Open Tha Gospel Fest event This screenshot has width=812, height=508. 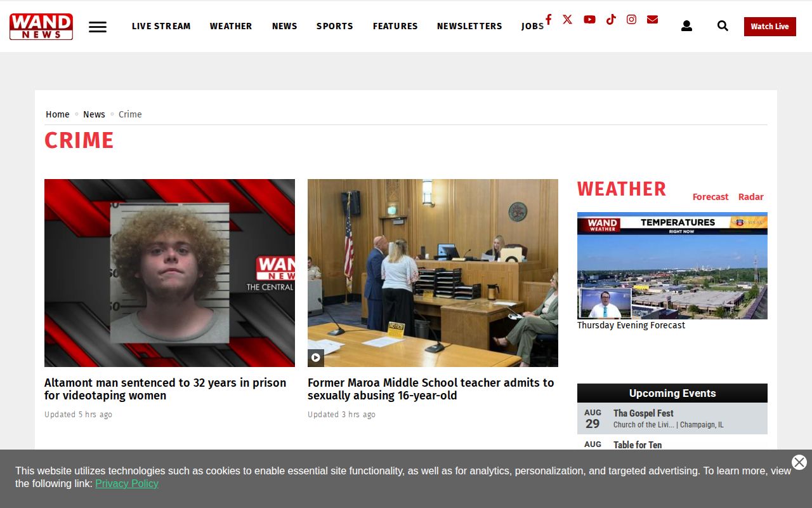[643, 413]
